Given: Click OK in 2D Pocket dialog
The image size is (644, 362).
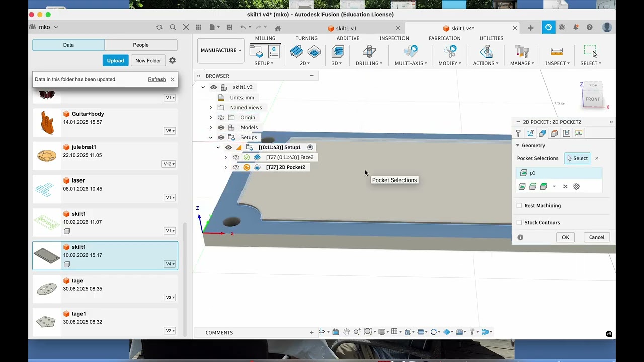Looking at the screenshot, I should pyautogui.click(x=566, y=237).
